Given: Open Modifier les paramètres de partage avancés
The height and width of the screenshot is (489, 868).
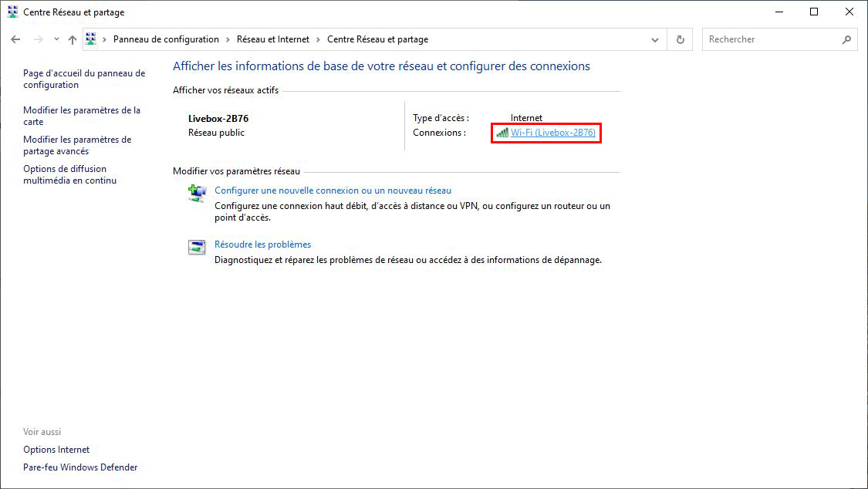Looking at the screenshot, I should (77, 145).
